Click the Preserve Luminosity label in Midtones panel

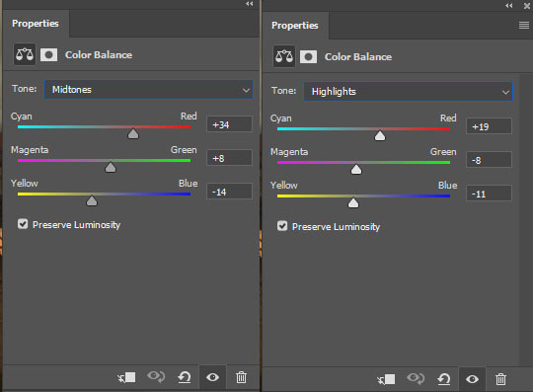pos(76,225)
